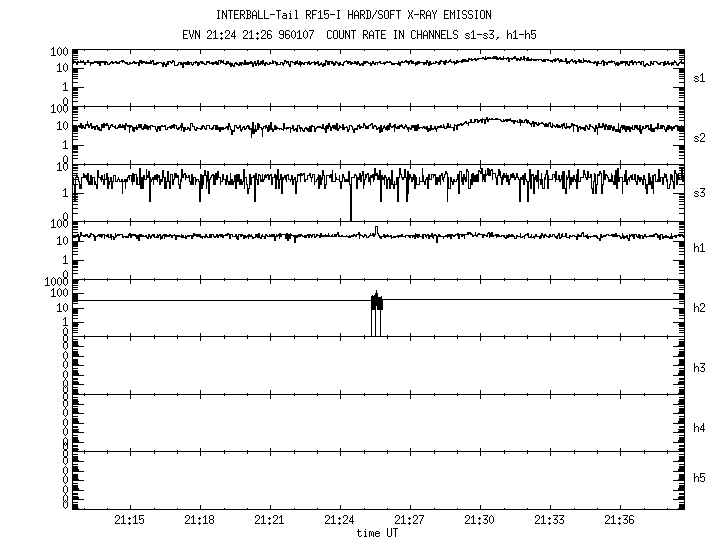Click the 21:27 time axis tick label

click(x=410, y=521)
